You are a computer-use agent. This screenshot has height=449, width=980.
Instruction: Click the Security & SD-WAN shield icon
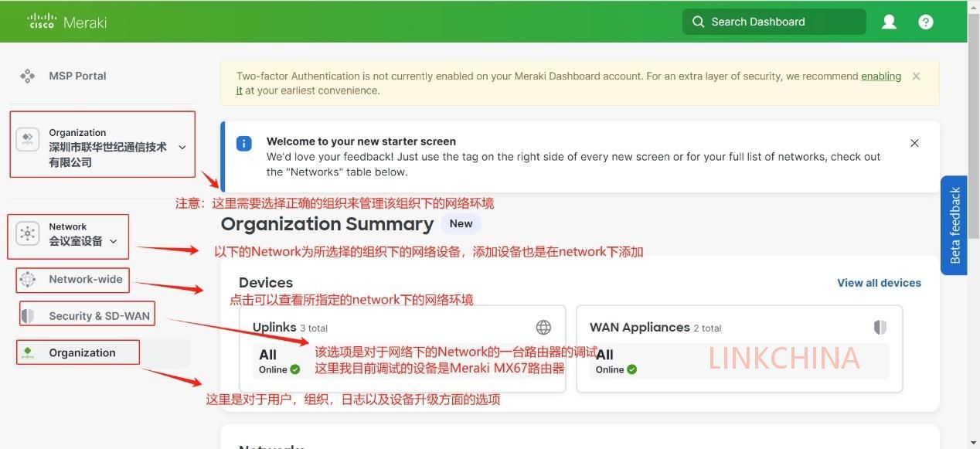(x=28, y=315)
